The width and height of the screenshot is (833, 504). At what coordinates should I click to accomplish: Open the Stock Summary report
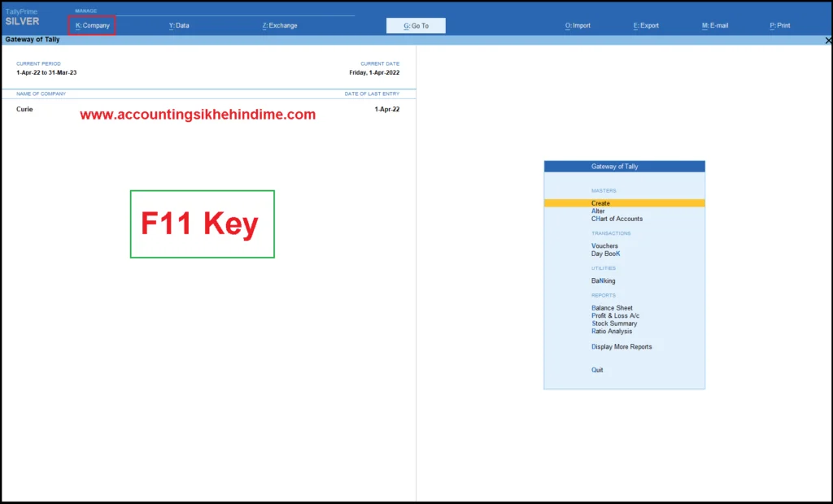coord(614,324)
